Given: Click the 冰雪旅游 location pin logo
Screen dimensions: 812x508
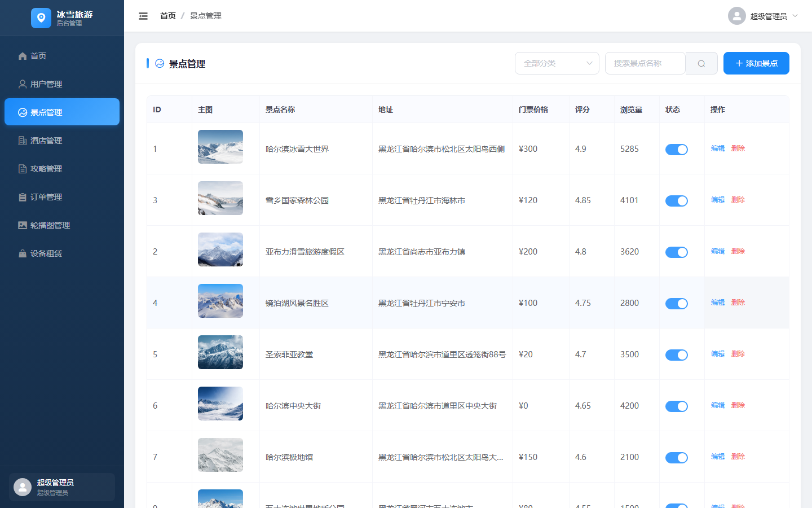Looking at the screenshot, I should coord(41,18).
